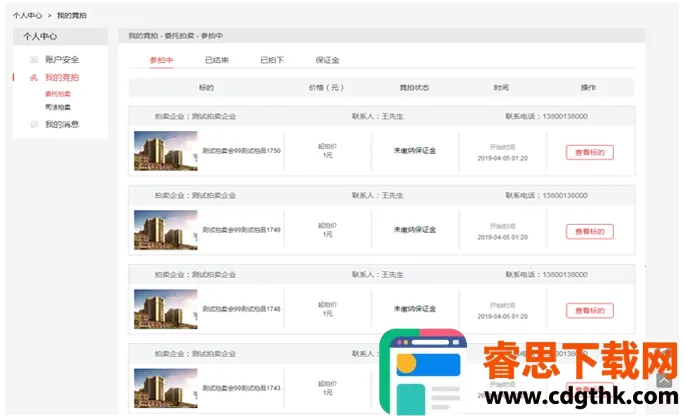Open building thumbnail of item 1748
This screenshot has width=684, height=418.
[166, 309]
